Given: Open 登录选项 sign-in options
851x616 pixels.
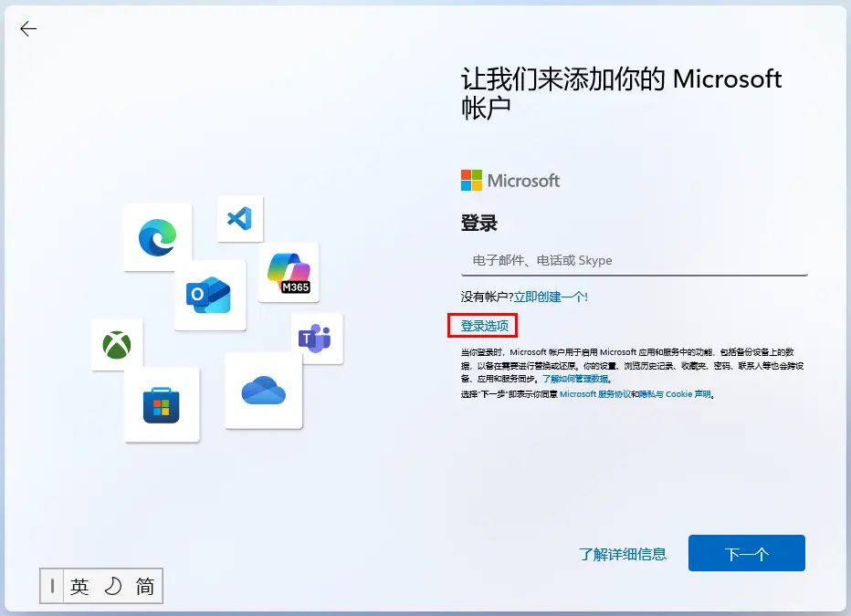Looking at the screenshot, I should [484, 326].
